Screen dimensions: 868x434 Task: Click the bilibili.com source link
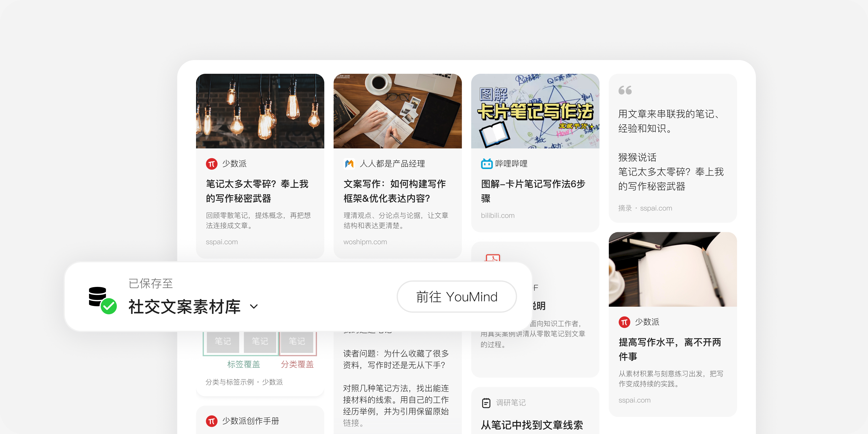[498, 216]
